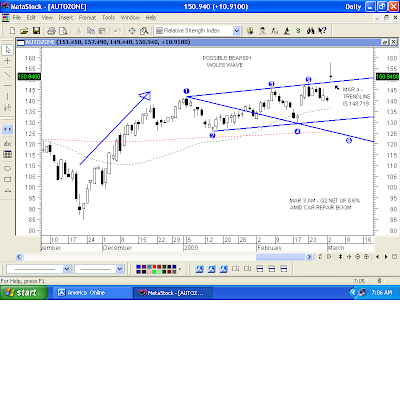Click the POSSIBLE BEARISH WOLFE WAVE annotation
This screenshot has height=400, width=400.
227,61
